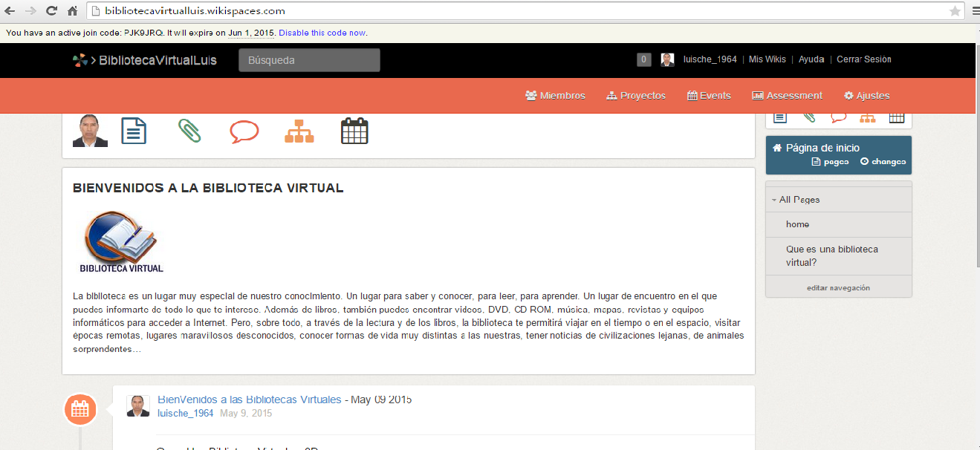Viewport: 980px width, 450px height.
Task: Open the large calendar events icon
Action: pyautogui.click(x=354, y=131)
